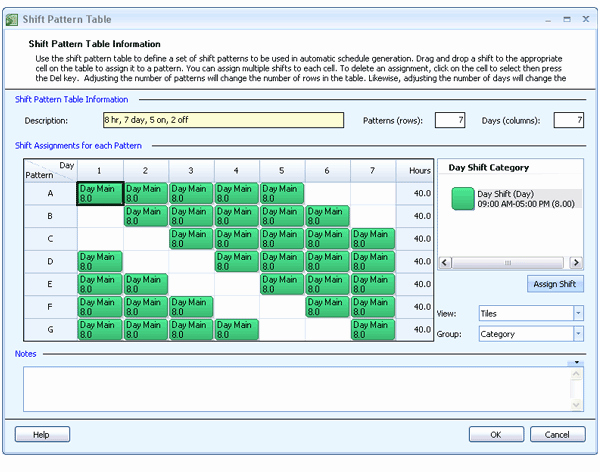Click the Description input field
The height and width of the screenshot is (472, 600).
(x=223, y=120)
